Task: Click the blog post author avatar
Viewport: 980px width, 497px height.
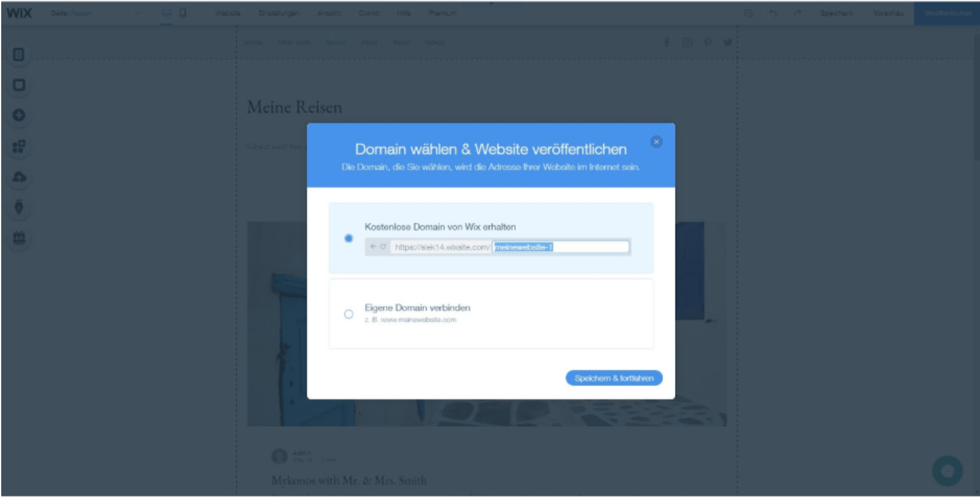Action: (279, 456)
